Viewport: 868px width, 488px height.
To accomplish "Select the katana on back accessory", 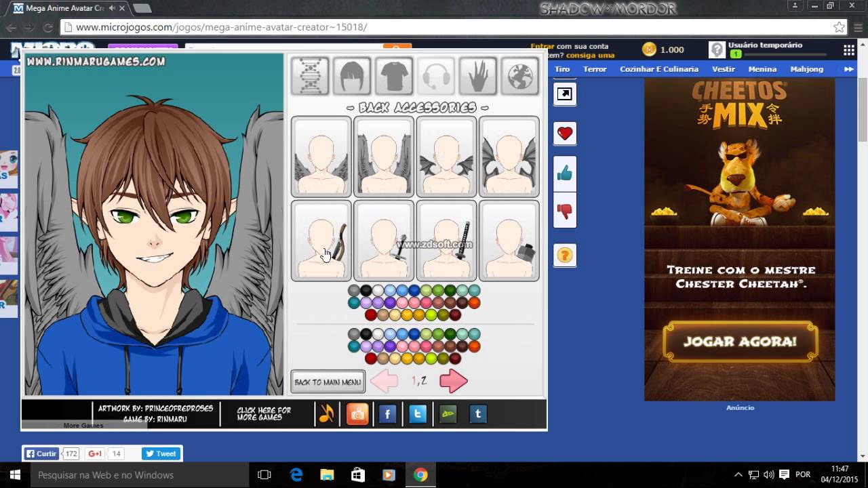I will pos(446,241).
